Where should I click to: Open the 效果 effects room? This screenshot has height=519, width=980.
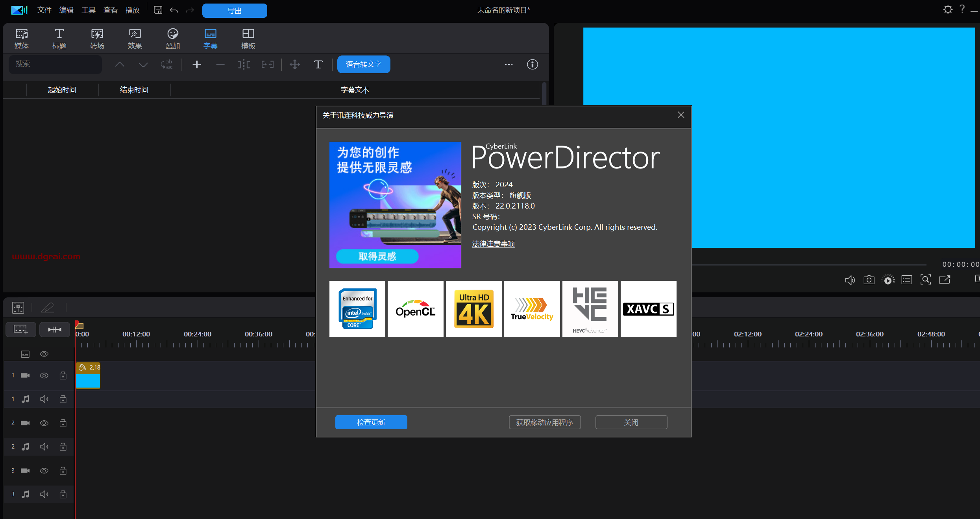coord(135,39)
